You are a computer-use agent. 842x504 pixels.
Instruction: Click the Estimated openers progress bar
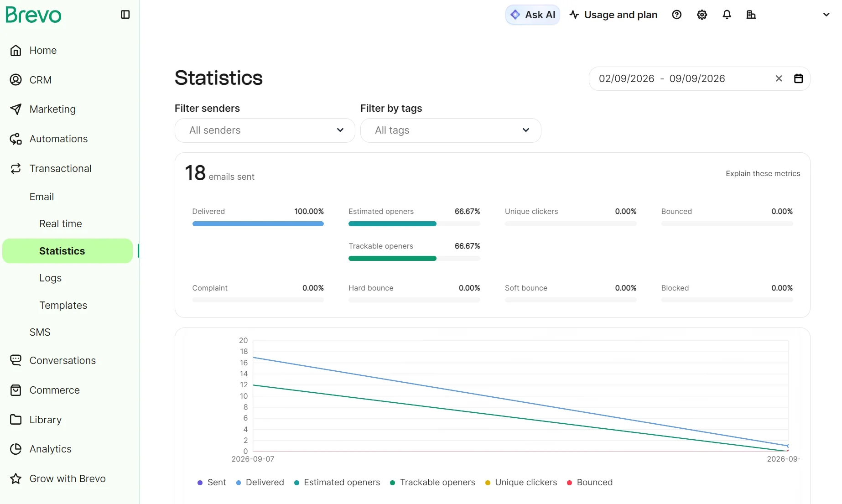click(414, 224)
